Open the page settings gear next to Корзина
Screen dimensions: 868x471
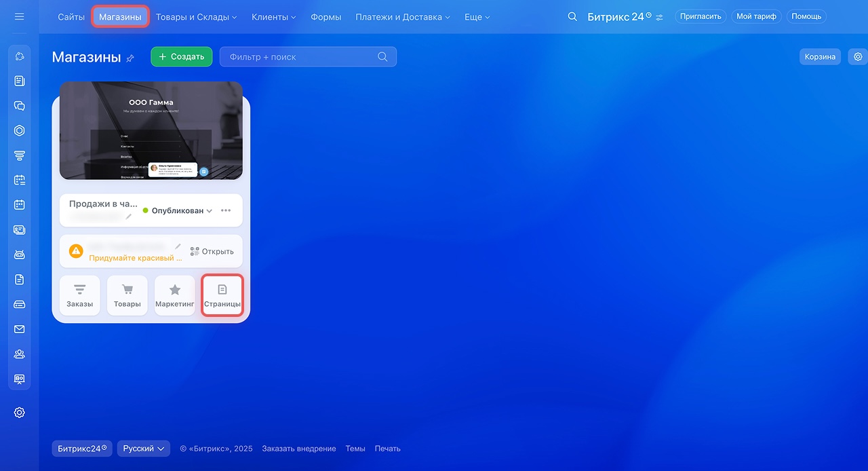pyautogui.click(x=858, y=57)
